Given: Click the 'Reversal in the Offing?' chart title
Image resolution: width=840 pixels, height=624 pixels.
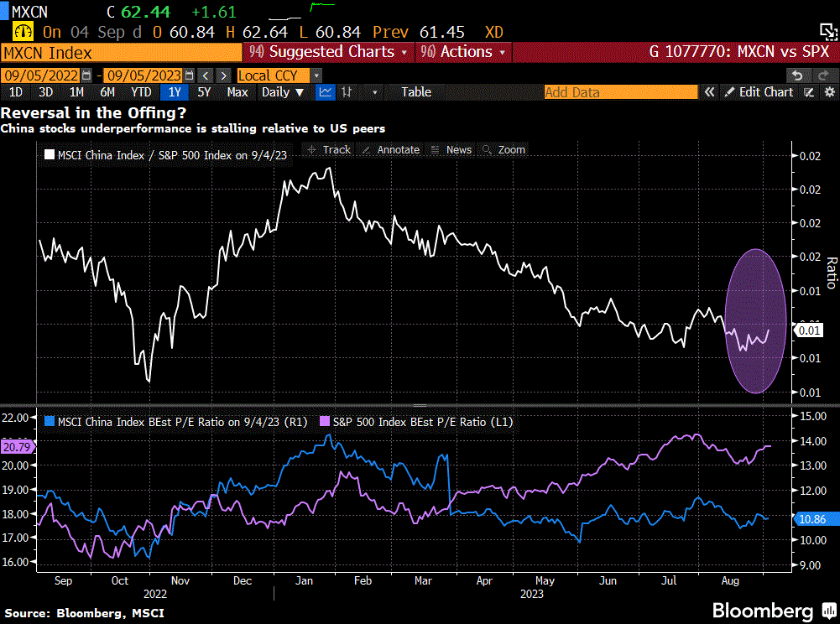Looking at the screenshot, I should pyautogui.click(x=93, y=113).
